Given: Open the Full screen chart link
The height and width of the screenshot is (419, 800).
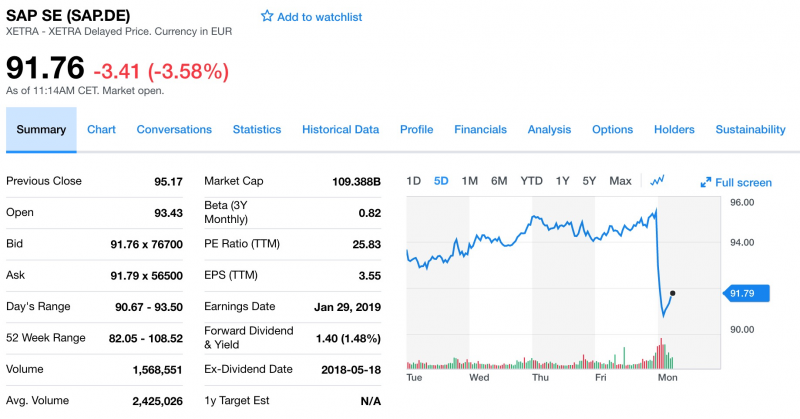Looking at the screenshot, I should tap(743, 182).
